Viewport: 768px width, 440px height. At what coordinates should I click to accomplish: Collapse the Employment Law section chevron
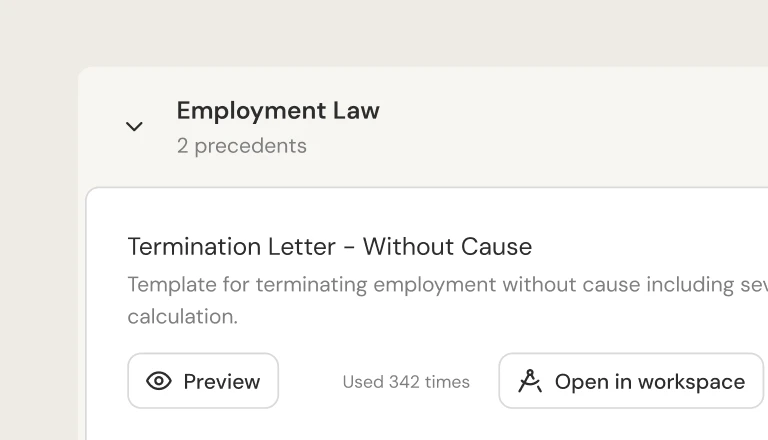134,127
